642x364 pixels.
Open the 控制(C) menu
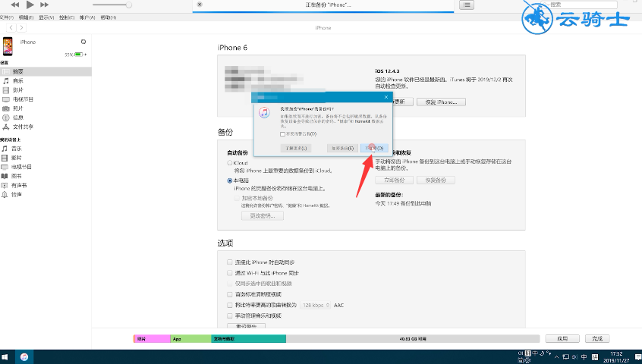[x=67, y=17]
